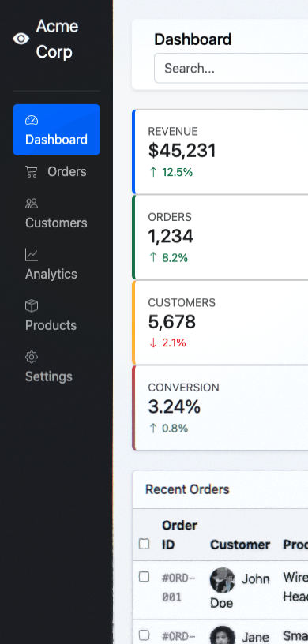
Task: Click the line chart icon above Analytics
Action: click(x=32, y=255)
